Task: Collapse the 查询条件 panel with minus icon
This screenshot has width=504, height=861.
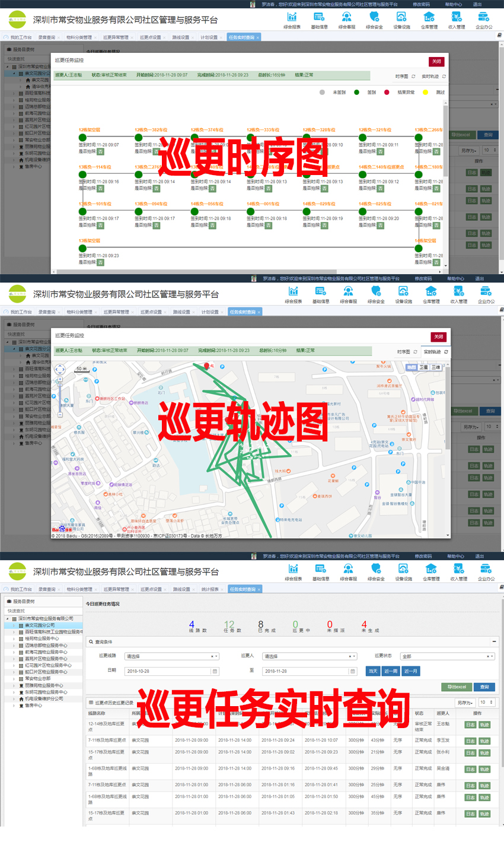Action: (494, 642)
